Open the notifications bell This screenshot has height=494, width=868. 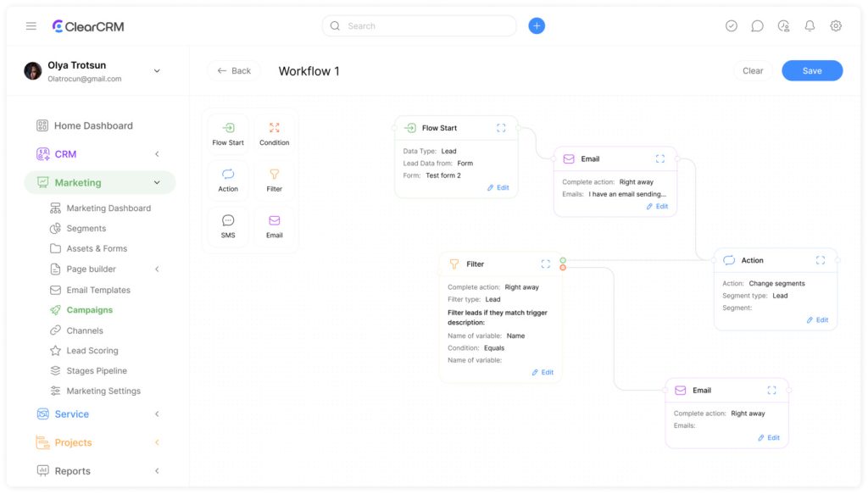point(810,26)
